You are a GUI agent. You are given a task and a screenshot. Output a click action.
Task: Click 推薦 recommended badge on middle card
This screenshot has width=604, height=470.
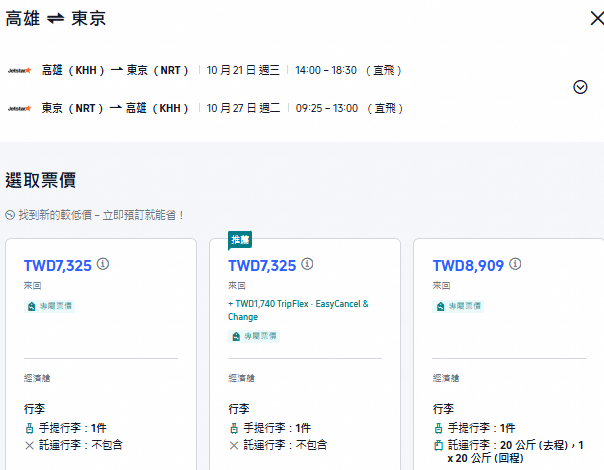(x=240, y=240)
